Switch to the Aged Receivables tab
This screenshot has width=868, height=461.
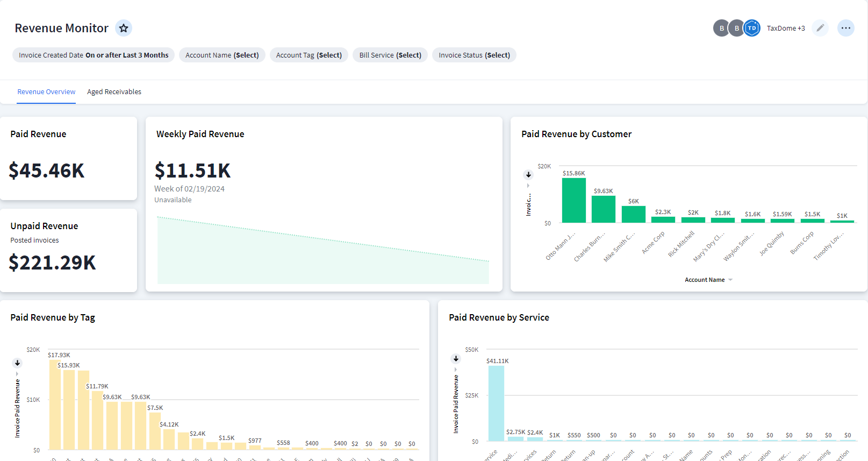pyautogui.click(x=114, y=92)
